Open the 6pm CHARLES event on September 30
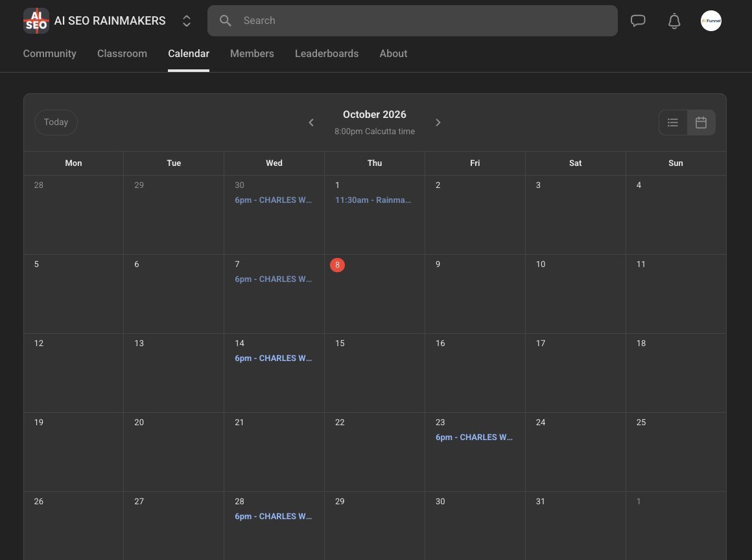752x560 pixels. [274, 200]
